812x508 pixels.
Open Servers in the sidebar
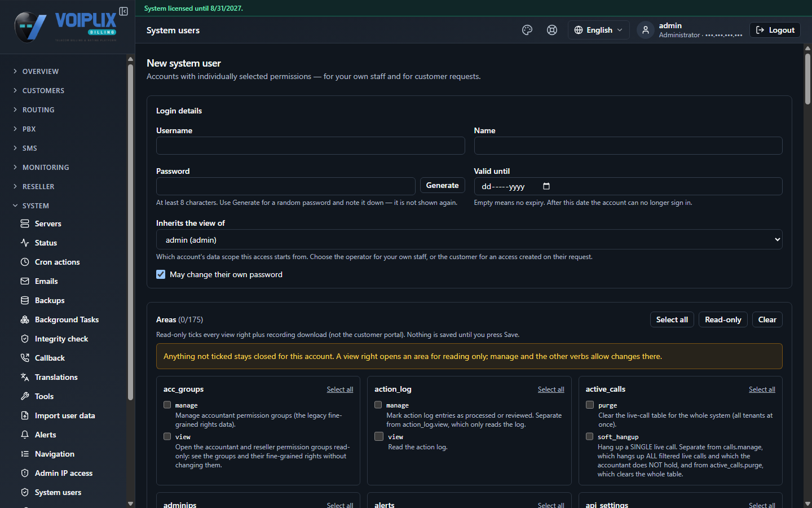[x=48, y=224]
